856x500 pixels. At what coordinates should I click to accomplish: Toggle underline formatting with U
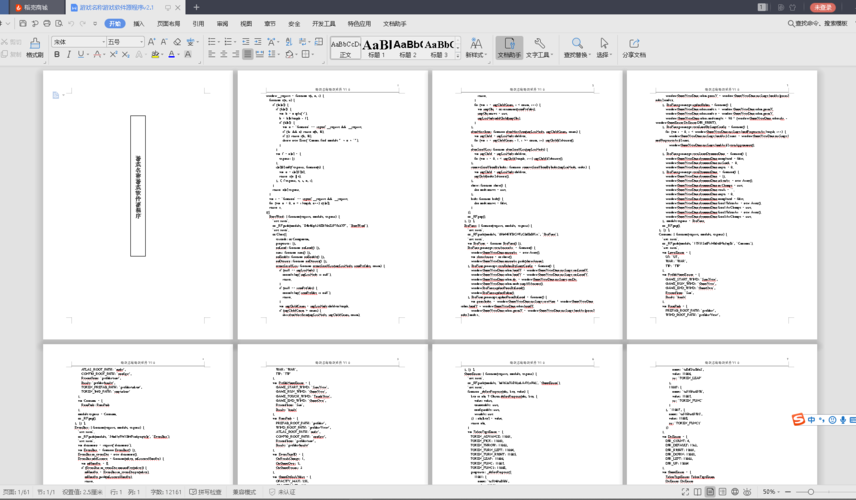81,55
